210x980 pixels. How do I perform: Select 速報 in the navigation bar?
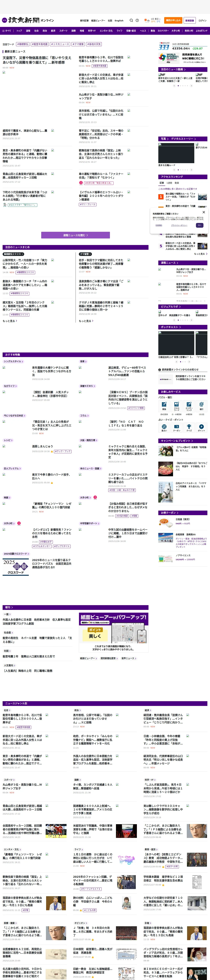[28, 31]
